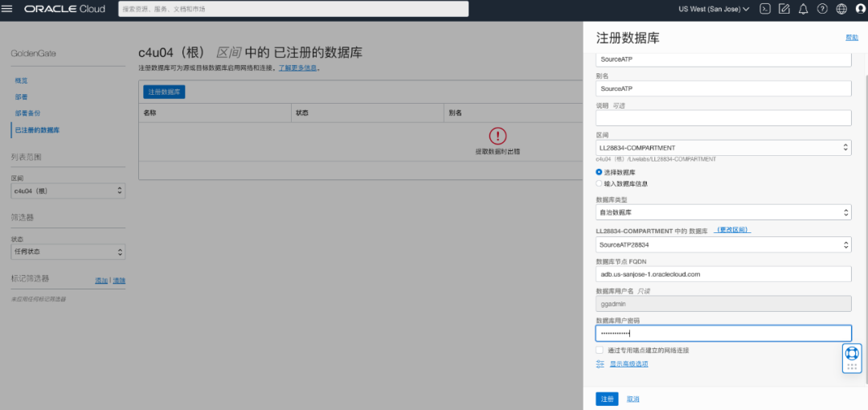
Task: Open the help question mark icon
Action: pos(822,9)
